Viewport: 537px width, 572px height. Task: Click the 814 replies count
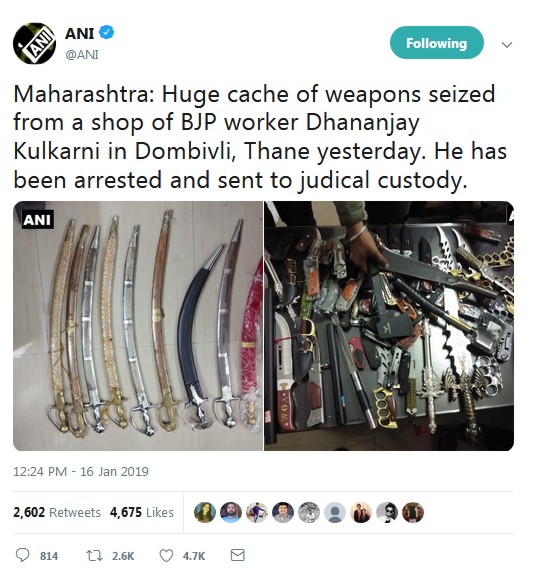(49, 556)
